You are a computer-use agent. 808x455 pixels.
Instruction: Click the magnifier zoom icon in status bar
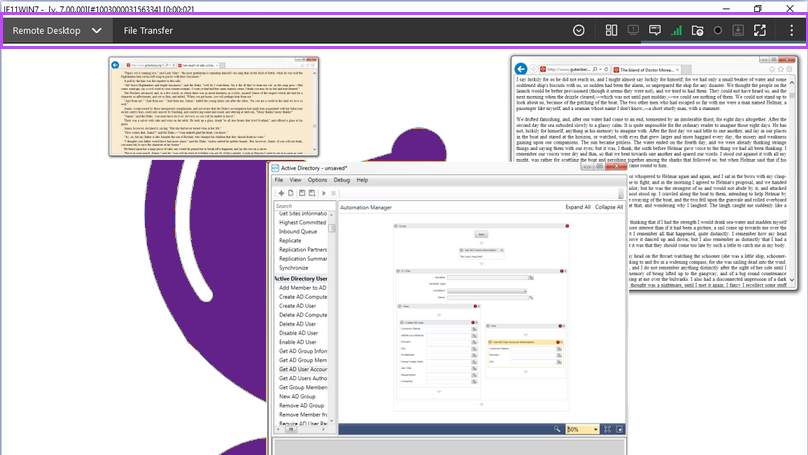pos(558,429)
